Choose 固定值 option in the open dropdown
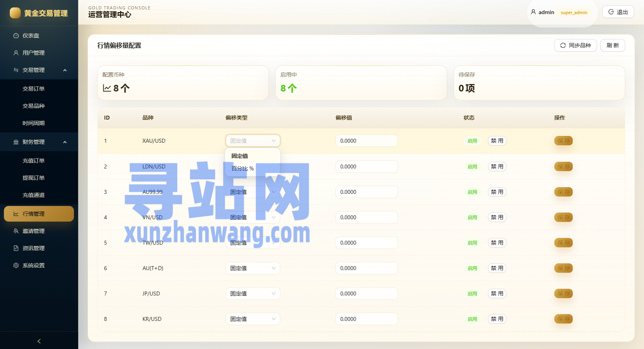The image size is (644, 349). (x=253, y=156)
